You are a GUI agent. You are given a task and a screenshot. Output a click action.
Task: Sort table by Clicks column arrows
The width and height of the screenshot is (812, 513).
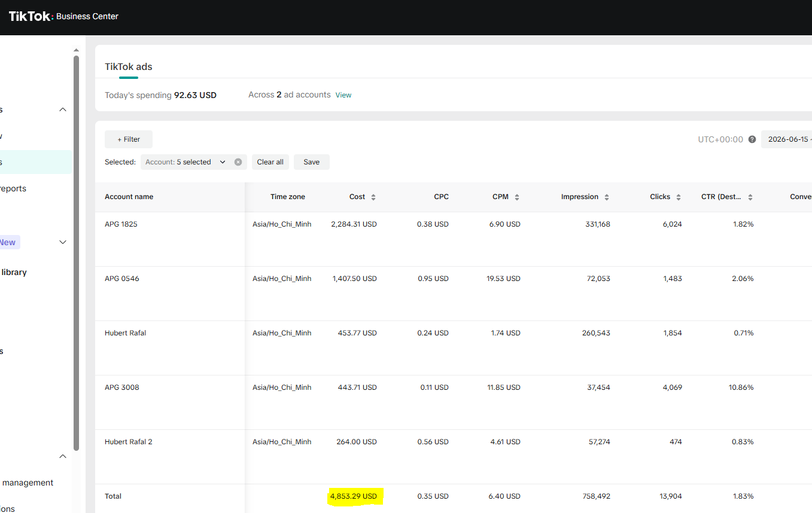click(x=679, y=197)
